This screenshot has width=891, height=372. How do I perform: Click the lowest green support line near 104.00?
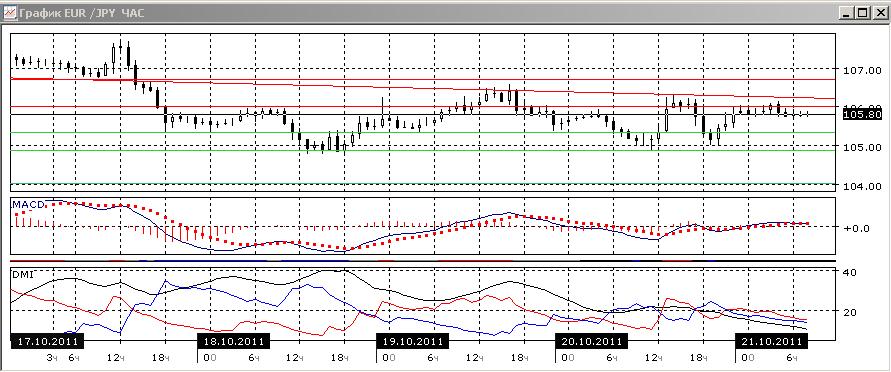coord(423,183)
